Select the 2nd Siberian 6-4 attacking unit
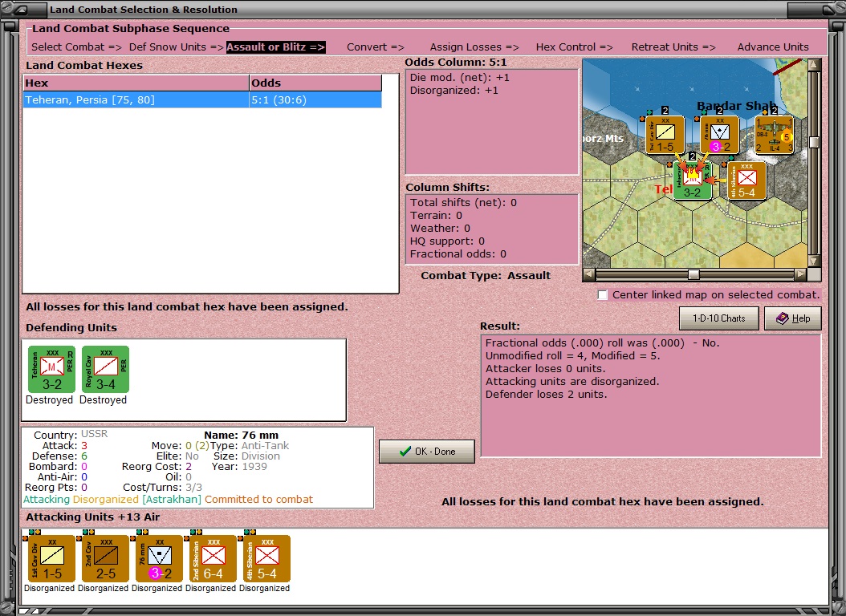The width and height of the screenshot is (846, 616). 214,558
